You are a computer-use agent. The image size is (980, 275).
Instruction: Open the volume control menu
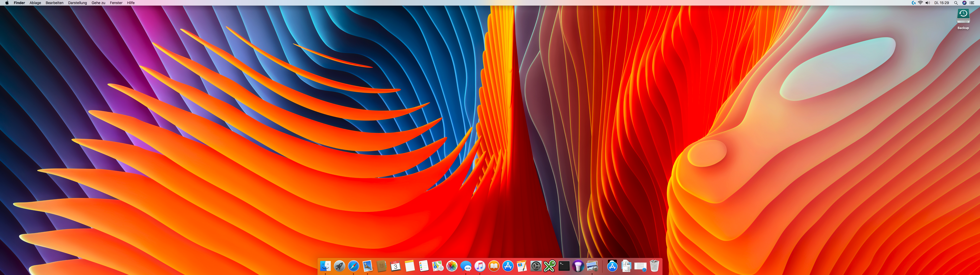927,3
